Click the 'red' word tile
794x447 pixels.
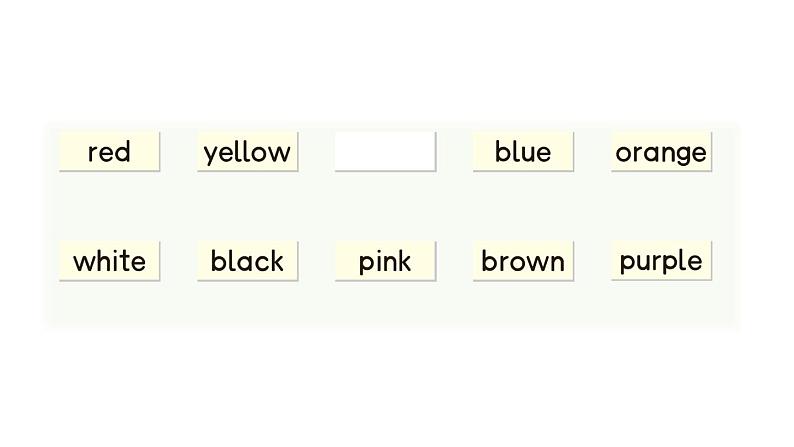[109, 152]
